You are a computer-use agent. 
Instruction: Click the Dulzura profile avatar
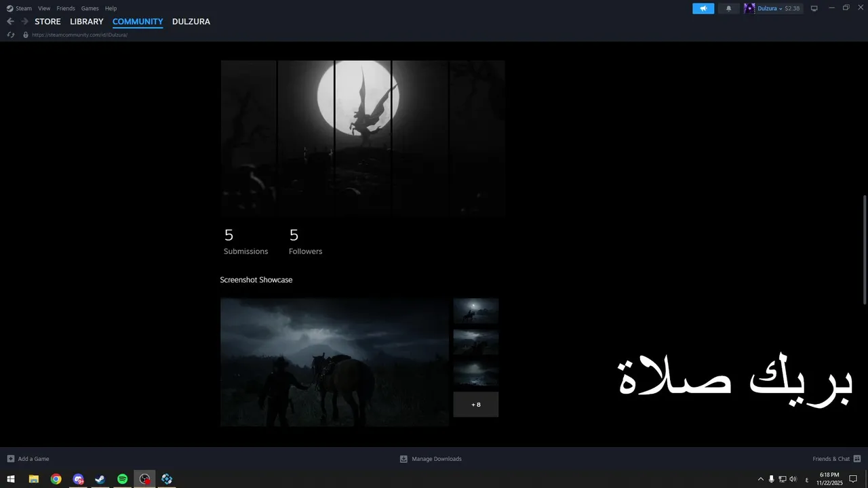point(749,8)
